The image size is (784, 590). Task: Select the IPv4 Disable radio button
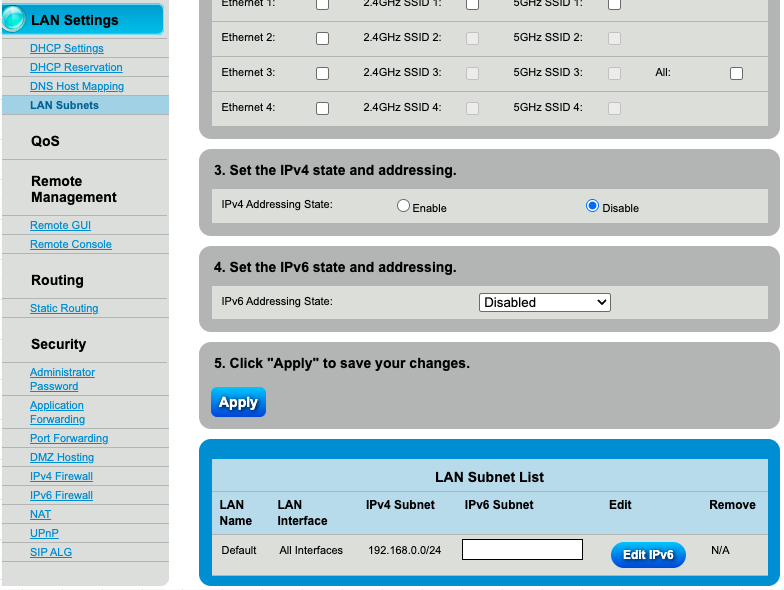[x=592, y=206]
